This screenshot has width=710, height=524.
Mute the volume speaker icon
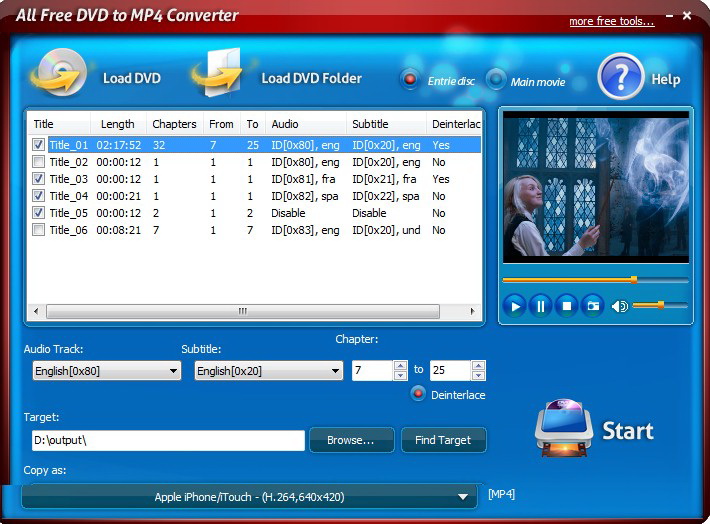pyautogui.click(x=619, y=307)
